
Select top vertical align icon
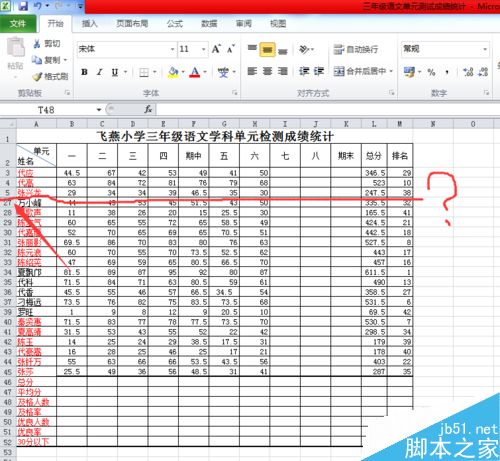pyautogui.click(x=252, y=49)
